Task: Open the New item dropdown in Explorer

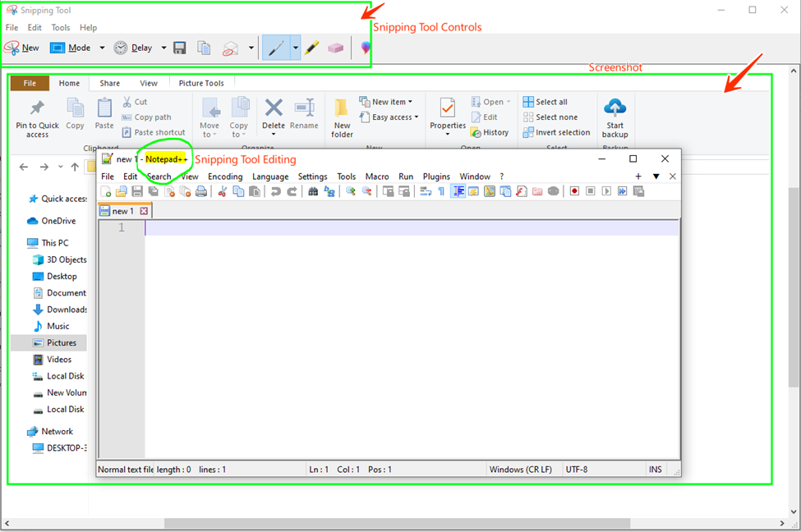Action: pos(385,102)
